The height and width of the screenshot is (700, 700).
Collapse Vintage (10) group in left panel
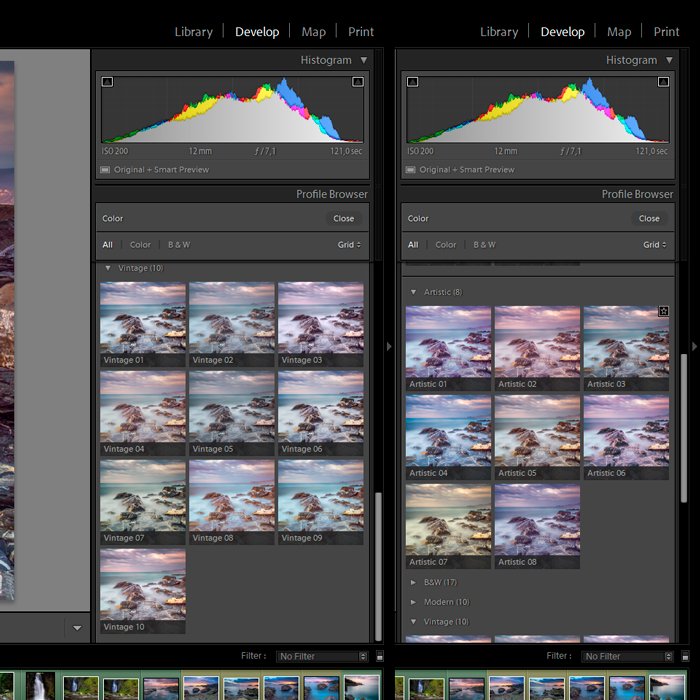[108, 268]
